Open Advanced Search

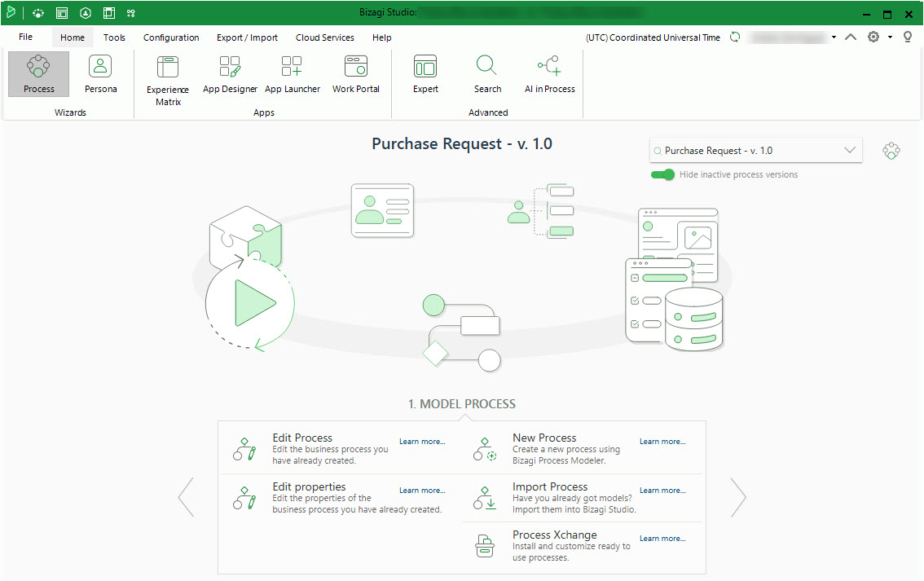[487, 73]
